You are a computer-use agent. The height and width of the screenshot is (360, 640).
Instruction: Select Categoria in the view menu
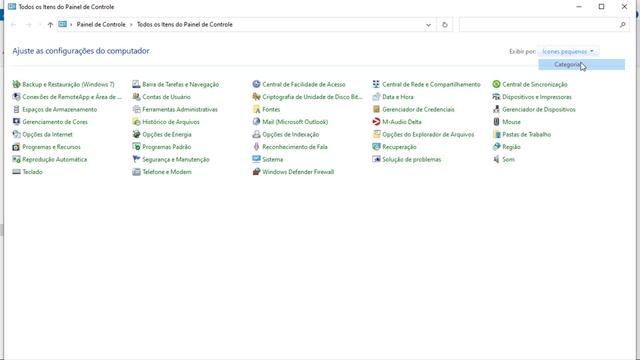tap(581, 64)
